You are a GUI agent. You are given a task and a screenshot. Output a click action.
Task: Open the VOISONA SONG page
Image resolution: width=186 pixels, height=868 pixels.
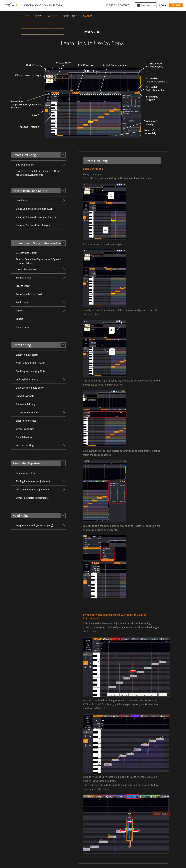(32, 5)
